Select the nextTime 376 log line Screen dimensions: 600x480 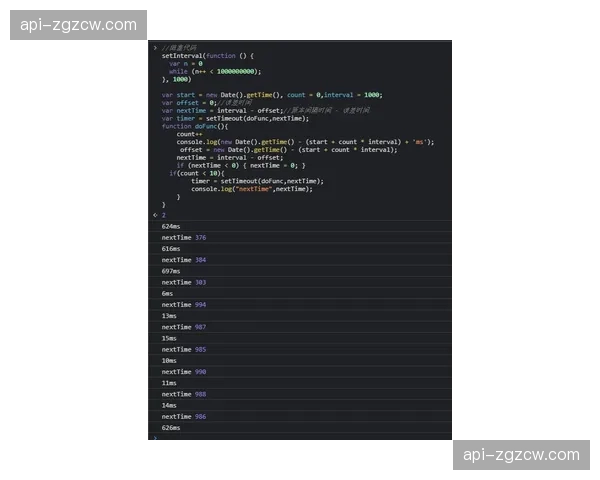click(184, 237)
